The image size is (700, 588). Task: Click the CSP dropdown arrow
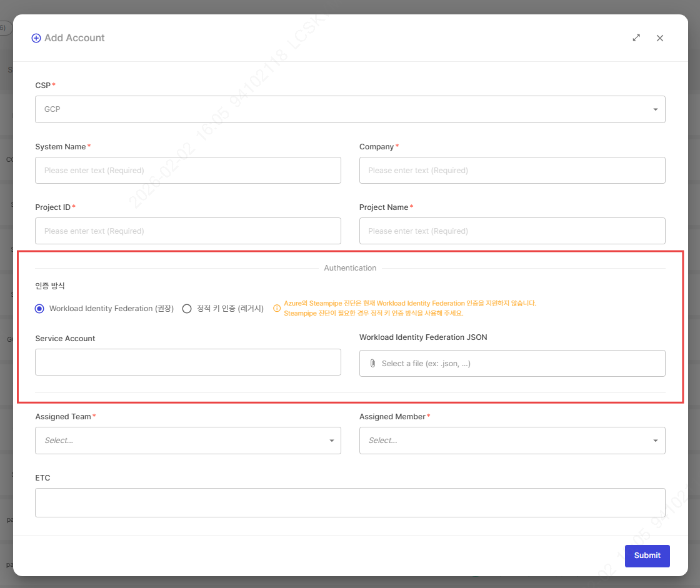(655, 109)
